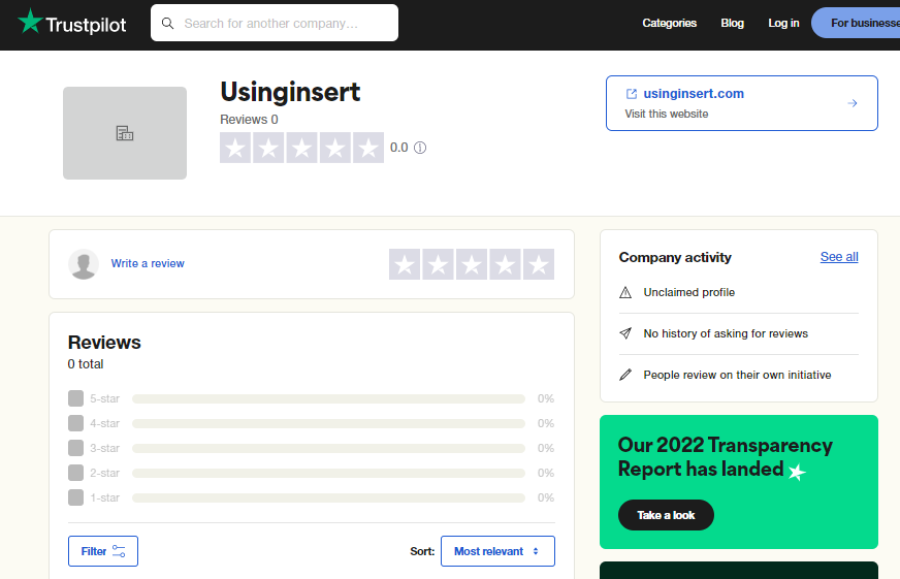The width and height of the screenshot is (900, 579).
Task: Click the search magnifier icon
Action: pyautogui.click(x=168, y=23)
